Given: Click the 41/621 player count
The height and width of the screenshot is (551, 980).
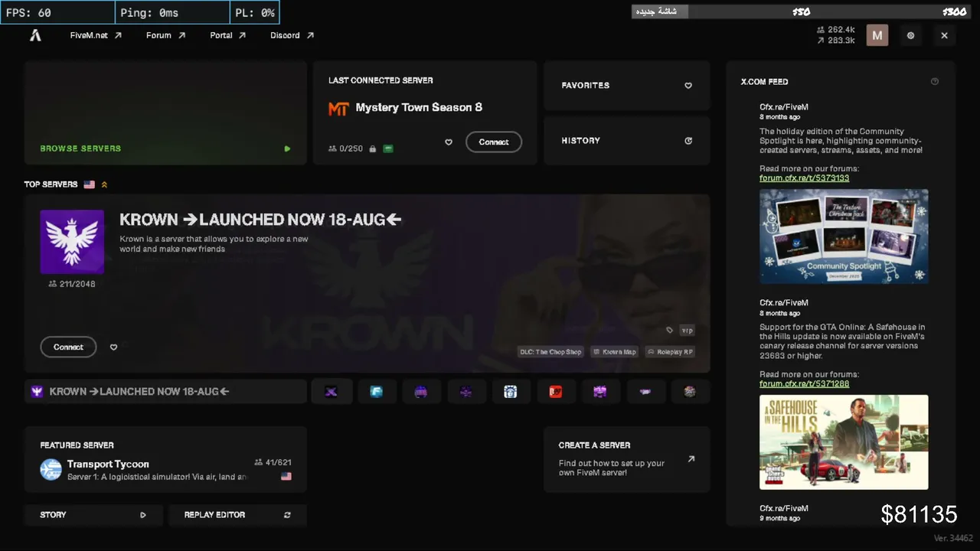Looking at the screenshot, I should click(273, 462).
